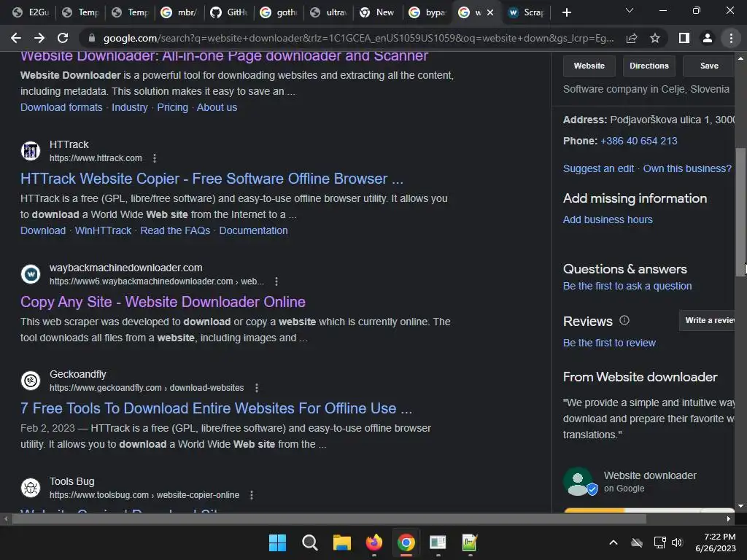Switch to the New tab
This screenshot has height=560, width=747.
[378, 12]
